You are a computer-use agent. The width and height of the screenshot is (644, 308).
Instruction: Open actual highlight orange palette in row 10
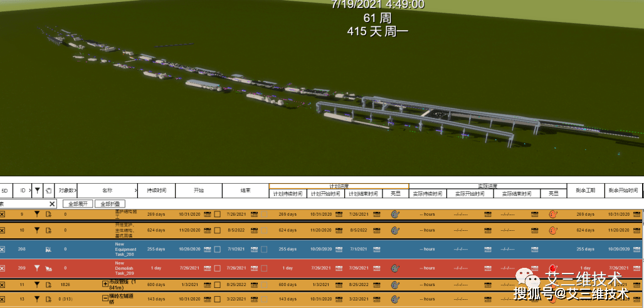point(553,230)
